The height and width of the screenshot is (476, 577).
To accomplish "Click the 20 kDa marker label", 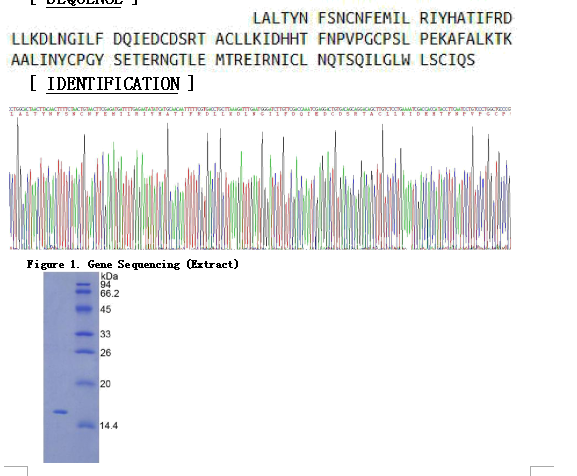I will click(x=105, y=384).
